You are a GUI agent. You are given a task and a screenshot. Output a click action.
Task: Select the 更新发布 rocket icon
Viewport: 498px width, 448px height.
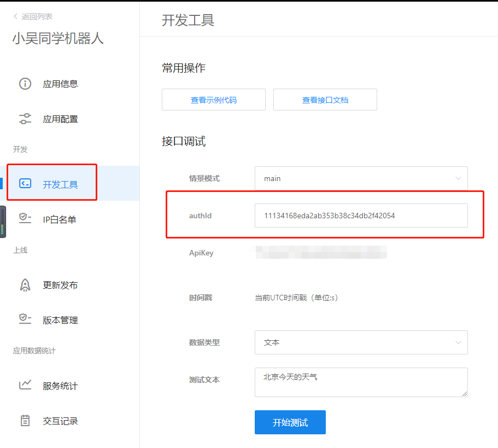(x=25, y=284)
